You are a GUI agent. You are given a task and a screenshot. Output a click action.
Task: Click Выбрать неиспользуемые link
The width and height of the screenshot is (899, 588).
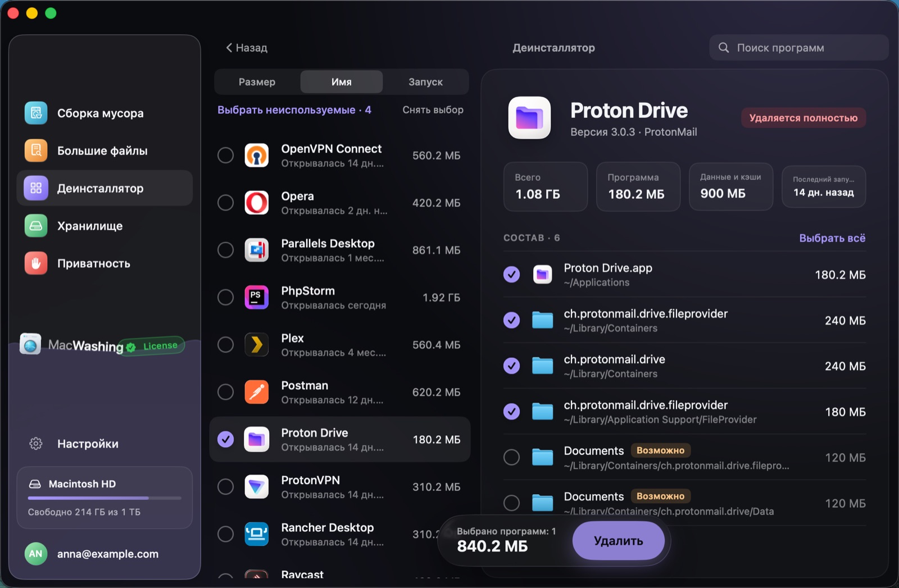(294, 110)
